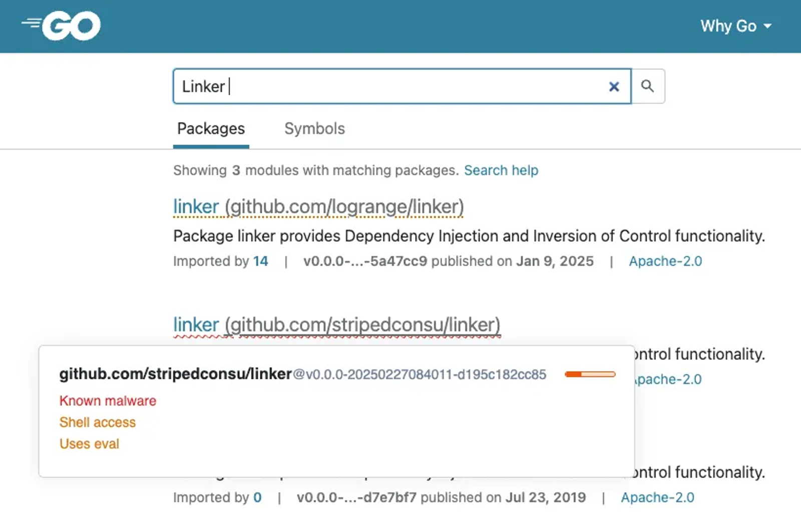Open Apache-2.0 license for logrange linker
801x532 pixels.
pyautogui.click(x=665, y=261)
